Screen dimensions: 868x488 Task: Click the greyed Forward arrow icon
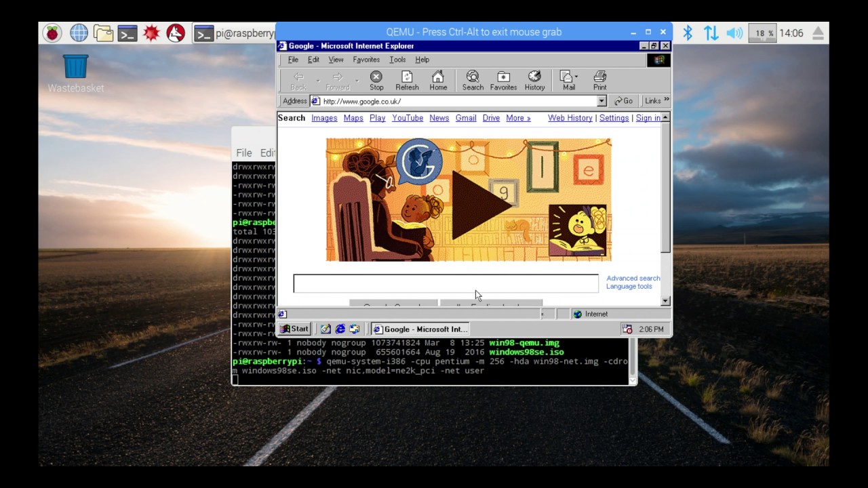[x=337, y=77]
